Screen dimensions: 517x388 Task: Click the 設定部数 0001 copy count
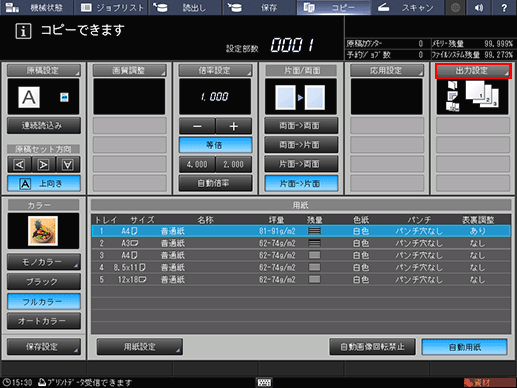pyautogui.click(x=292, y=45)
